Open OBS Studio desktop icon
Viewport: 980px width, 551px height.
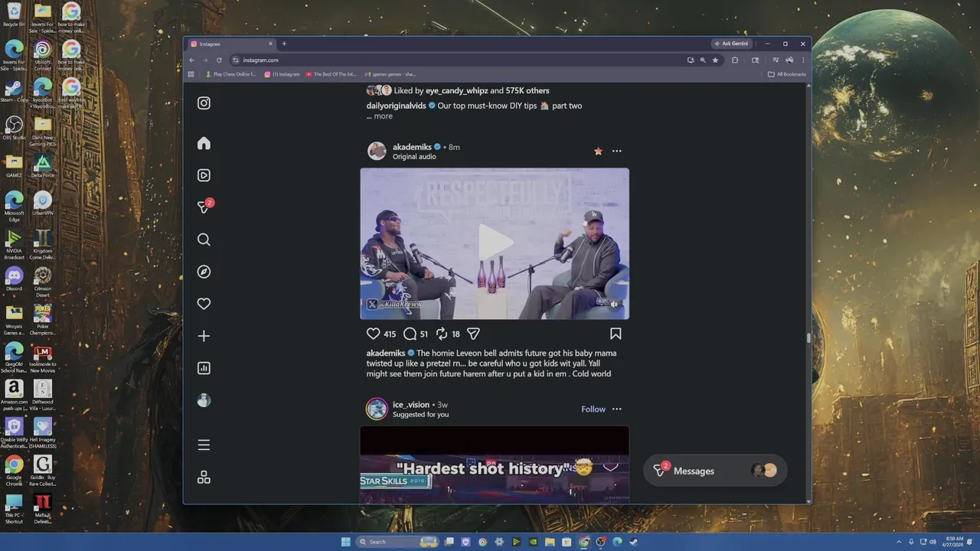[x=14, y=128]
